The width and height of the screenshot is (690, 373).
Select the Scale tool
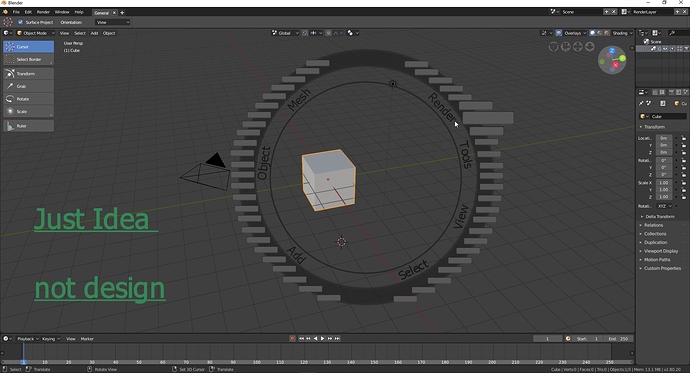(x=29, y=111)
